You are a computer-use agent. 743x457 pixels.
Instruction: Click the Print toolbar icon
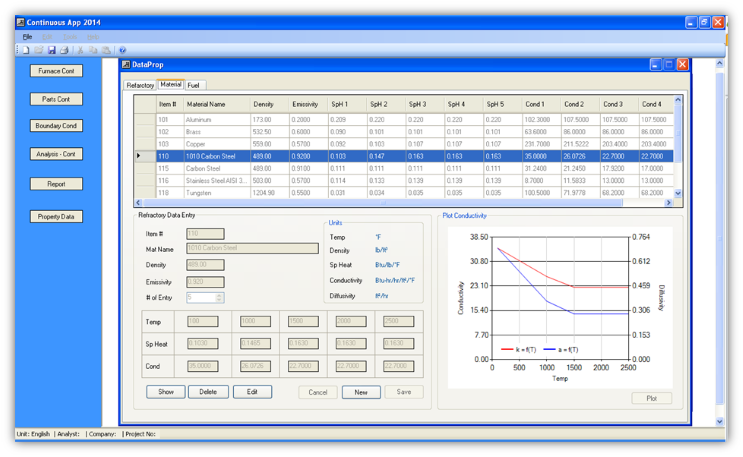click(x=64, y=50)
